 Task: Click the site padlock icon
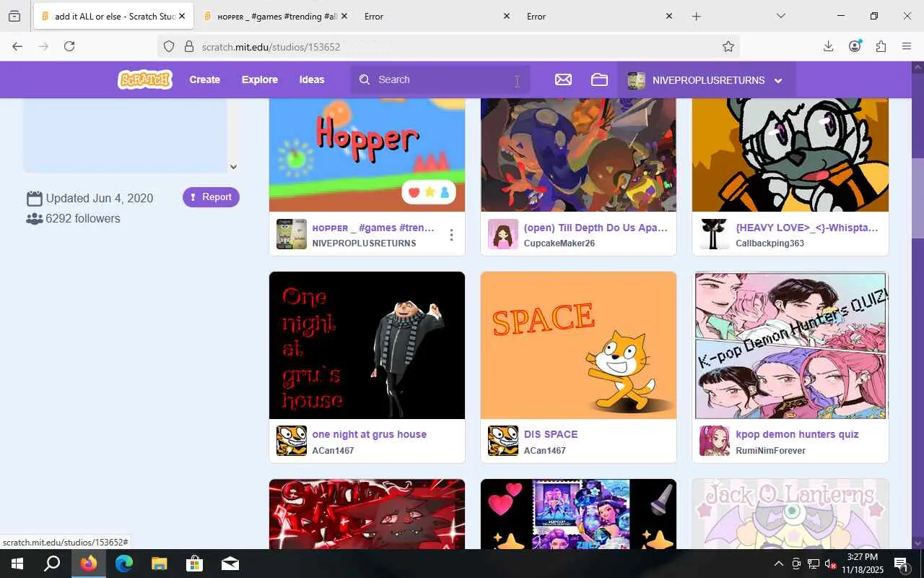(189, 46)
